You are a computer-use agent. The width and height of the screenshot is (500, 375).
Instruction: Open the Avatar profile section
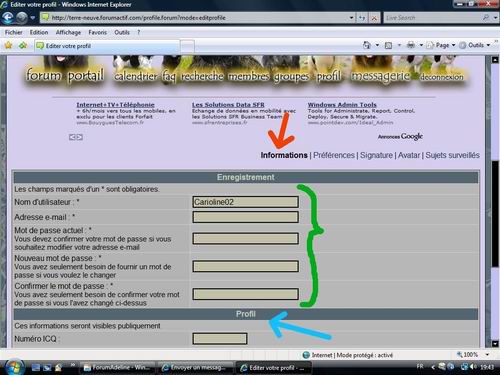(x=409, y=155)
